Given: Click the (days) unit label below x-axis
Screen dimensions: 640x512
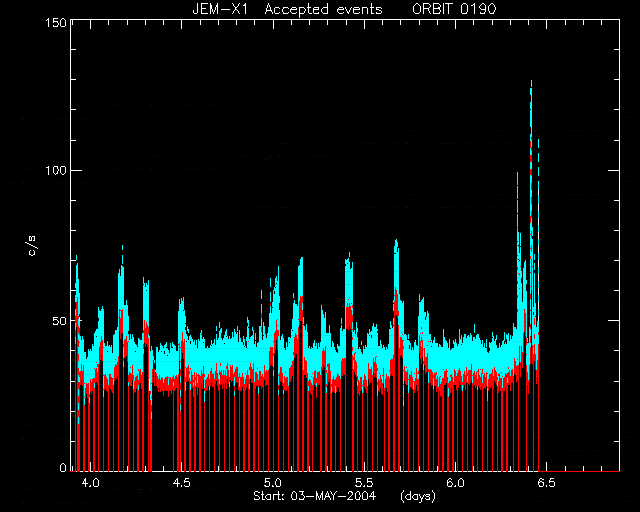Looking at the screenshot, I should (x=418, y=496).
